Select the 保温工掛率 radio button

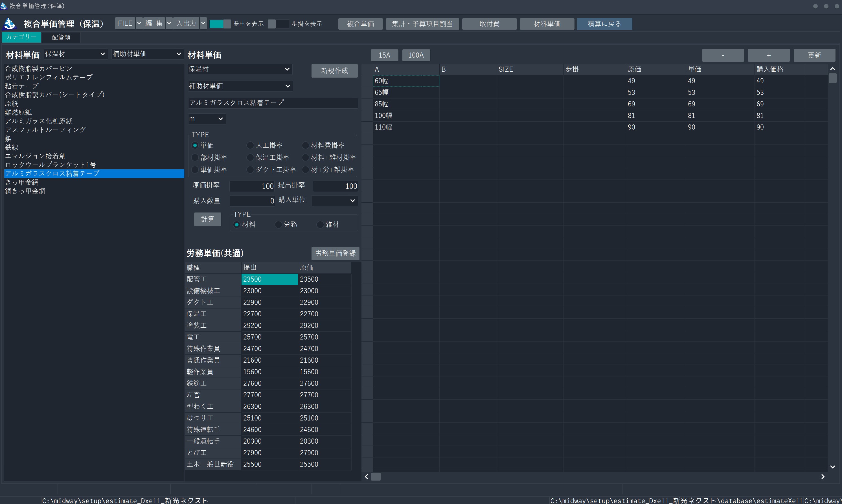(x=250, y=157)
